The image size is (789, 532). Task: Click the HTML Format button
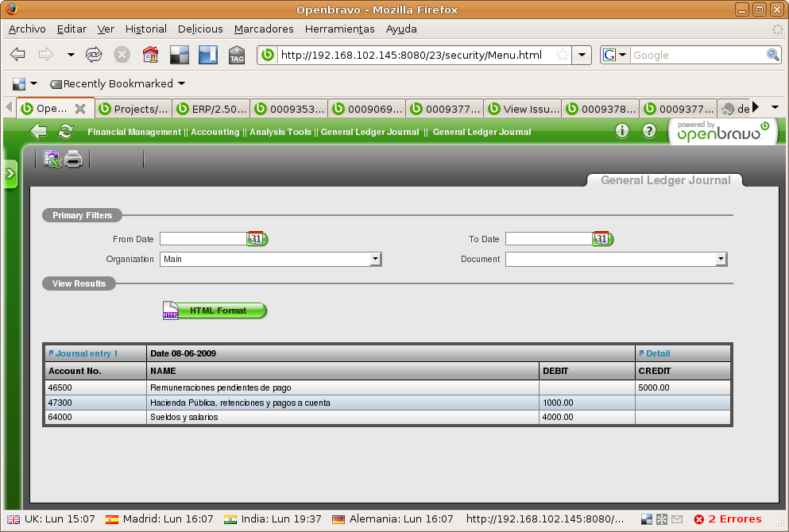pos(216,310)
